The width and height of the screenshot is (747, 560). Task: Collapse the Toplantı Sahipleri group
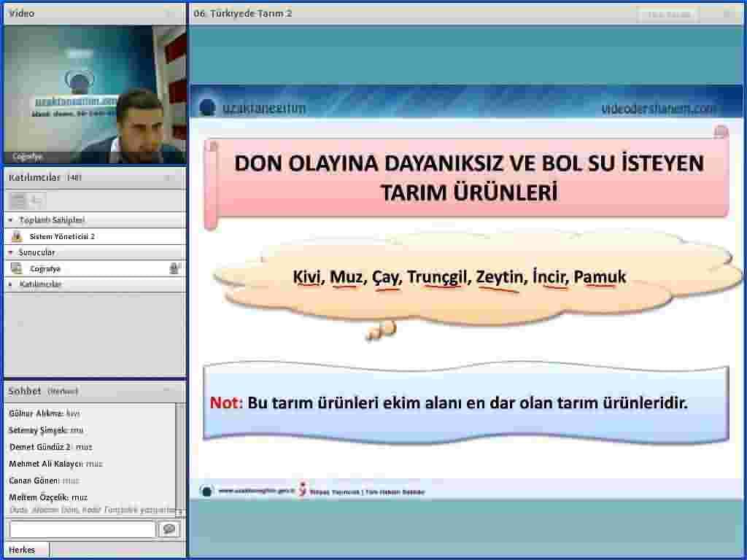pyautogui.click(x=10, y=220)
